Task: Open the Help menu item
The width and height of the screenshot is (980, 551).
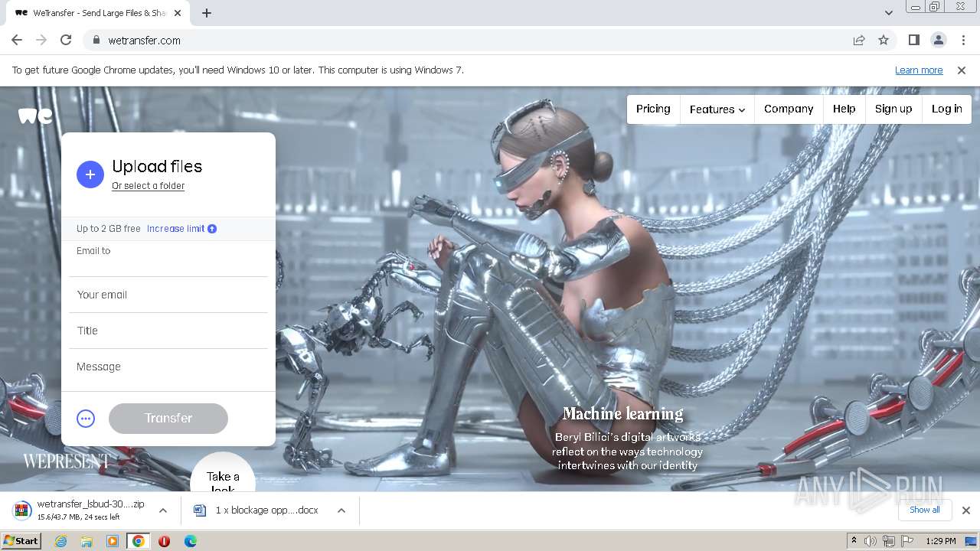Action: [x=844, y=109]
